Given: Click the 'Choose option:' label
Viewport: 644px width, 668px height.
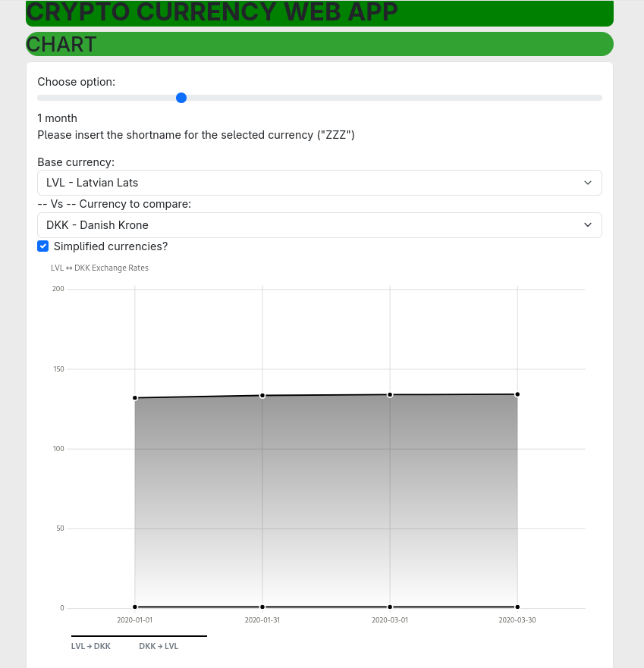Looking at the screenshot, I should [x=77, y=82].
